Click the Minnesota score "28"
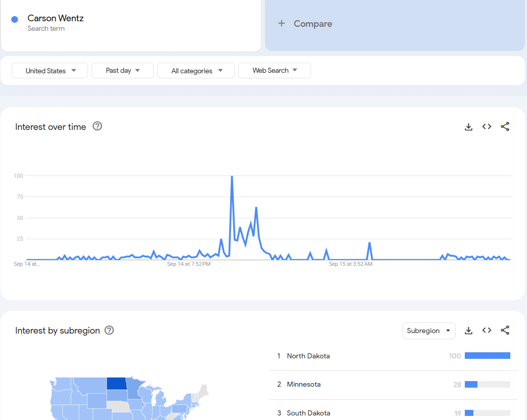 (x=457, y=385)
